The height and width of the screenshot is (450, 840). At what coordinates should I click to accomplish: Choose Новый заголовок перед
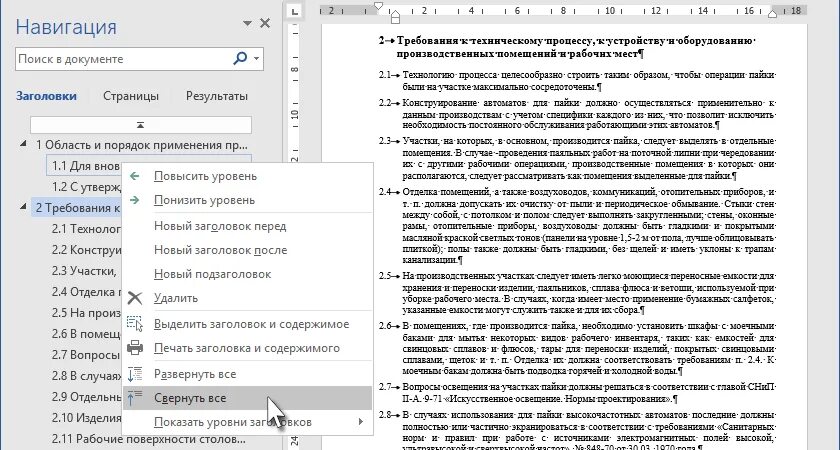(x=248, y=226)
